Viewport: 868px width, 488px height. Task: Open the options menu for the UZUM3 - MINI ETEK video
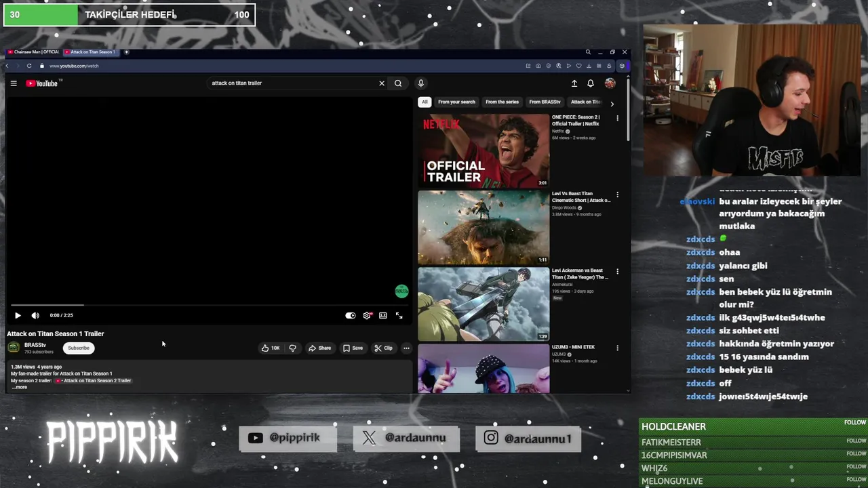(x=617, y=348)
